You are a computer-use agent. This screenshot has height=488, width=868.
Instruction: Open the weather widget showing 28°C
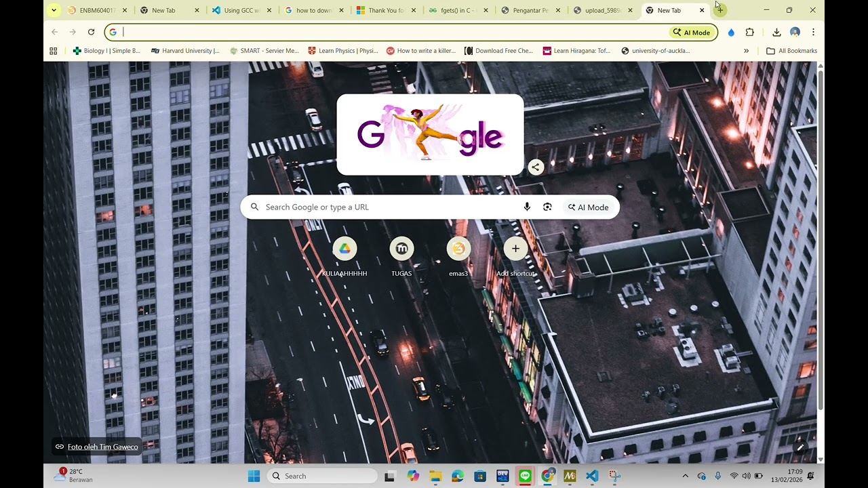pyautogui.click(x=75, y=475)
